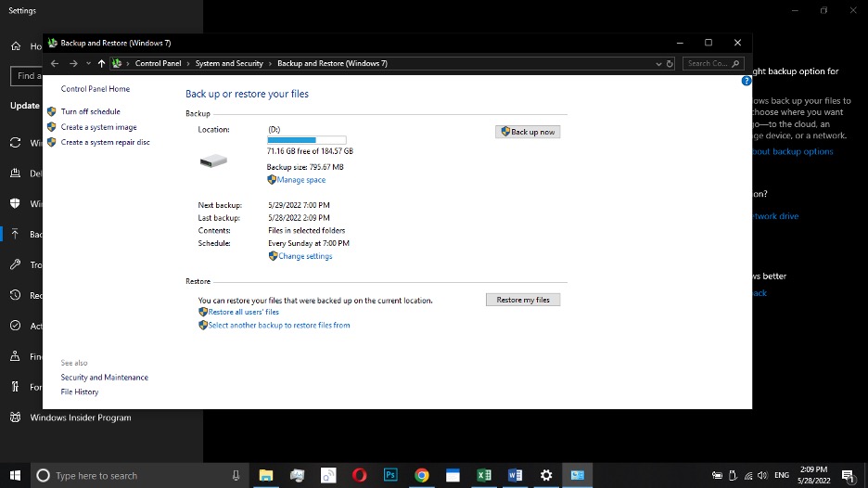This screenshot has width=868, height=488.
Task: Open Opera browser from taskbar
Action: click(359, 475)
